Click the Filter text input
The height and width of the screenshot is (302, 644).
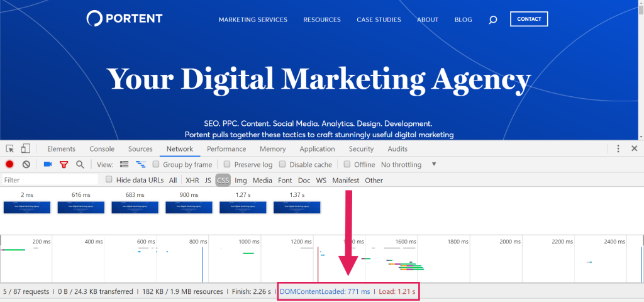(50, 180)
